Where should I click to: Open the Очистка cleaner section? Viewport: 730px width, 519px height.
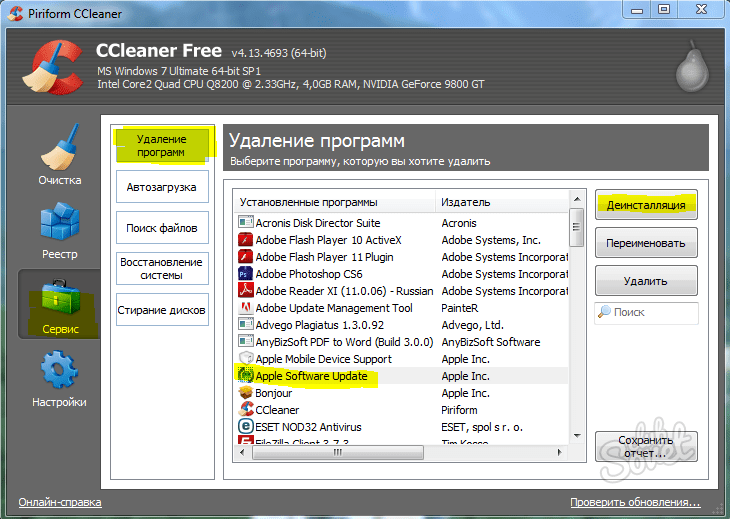(60, 155)
